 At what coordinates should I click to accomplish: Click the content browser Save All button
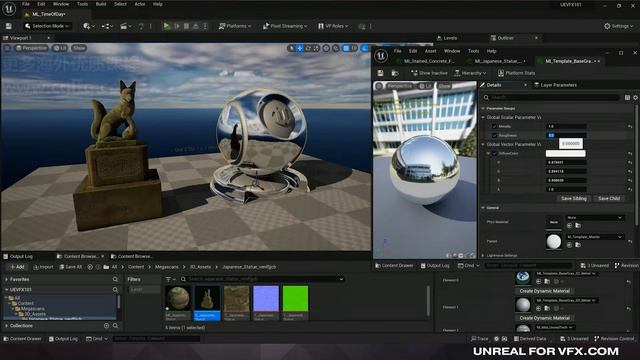coord(71,267)
